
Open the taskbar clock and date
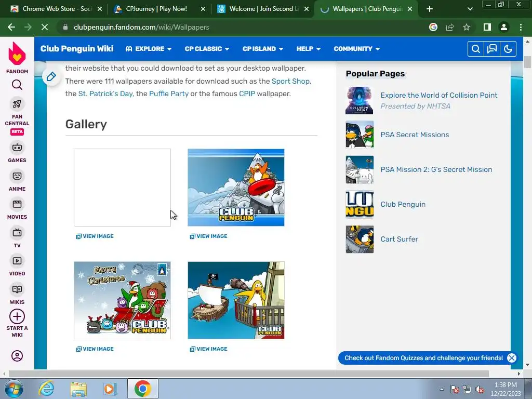[506, 389]
